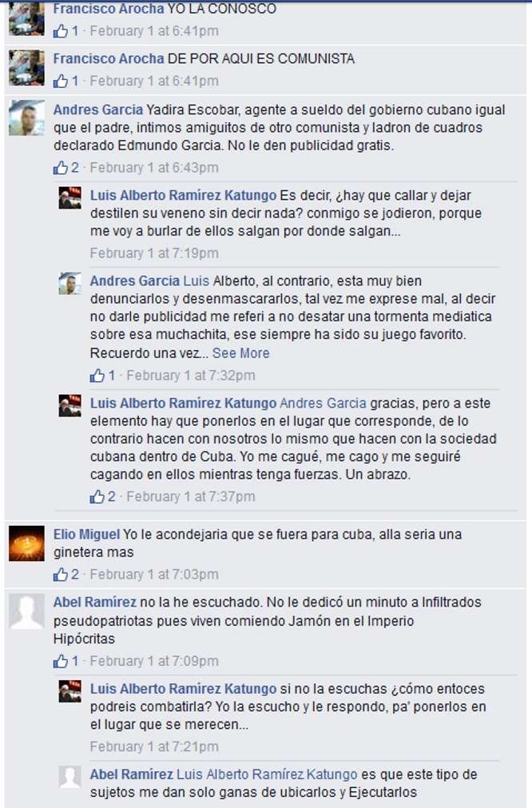Screen dimensions: 532x808
Task: Open Elio Miguel's candle profile picture
Action: coord(27,543)
